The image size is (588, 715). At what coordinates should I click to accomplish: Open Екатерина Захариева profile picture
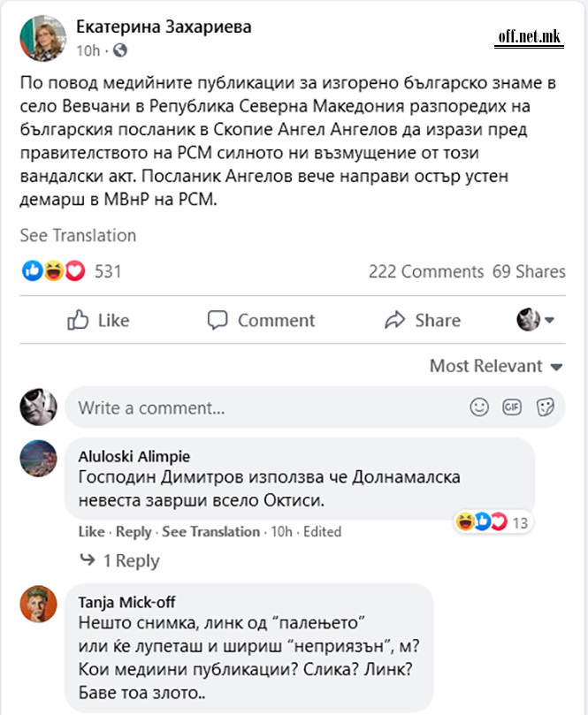42,38
